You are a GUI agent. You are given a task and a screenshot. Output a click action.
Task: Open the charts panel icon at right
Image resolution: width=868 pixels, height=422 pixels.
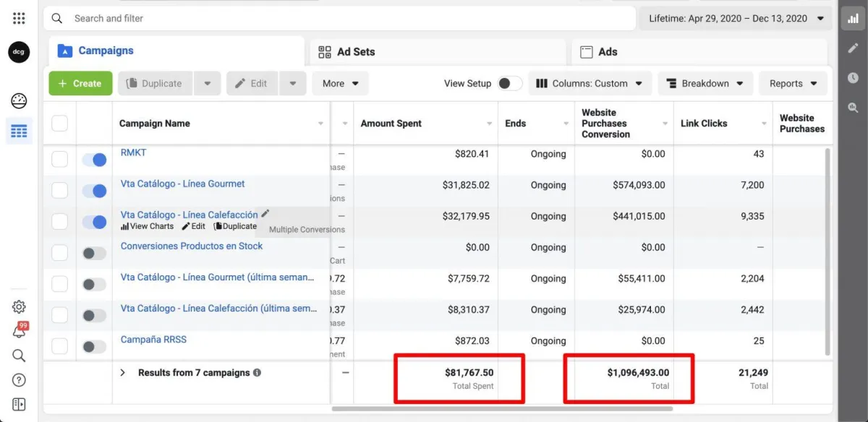click(854, 18)
